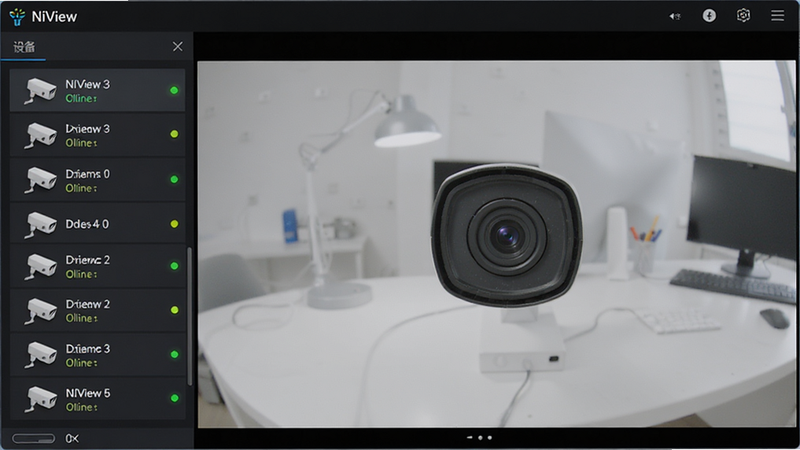Screen dimensions: 800x450
Task: Click the camera icon for Drieaw 2
Action: point(41,311)
